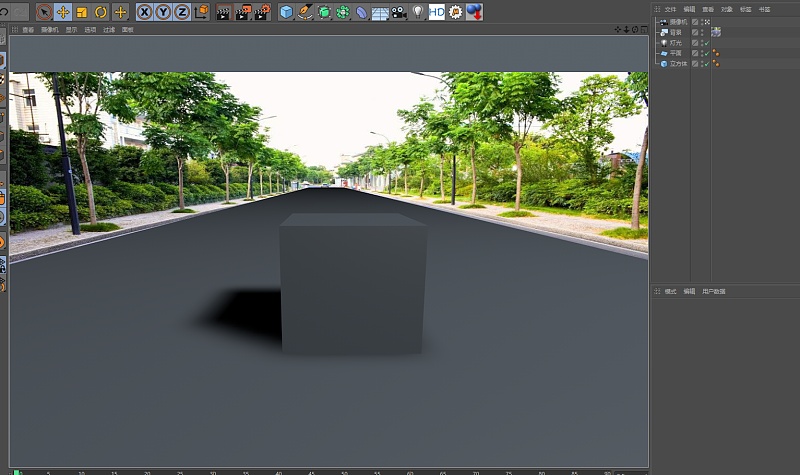Open the 摄像机 menu in viewport
The image size is (800, 475).
click(49, 30)
